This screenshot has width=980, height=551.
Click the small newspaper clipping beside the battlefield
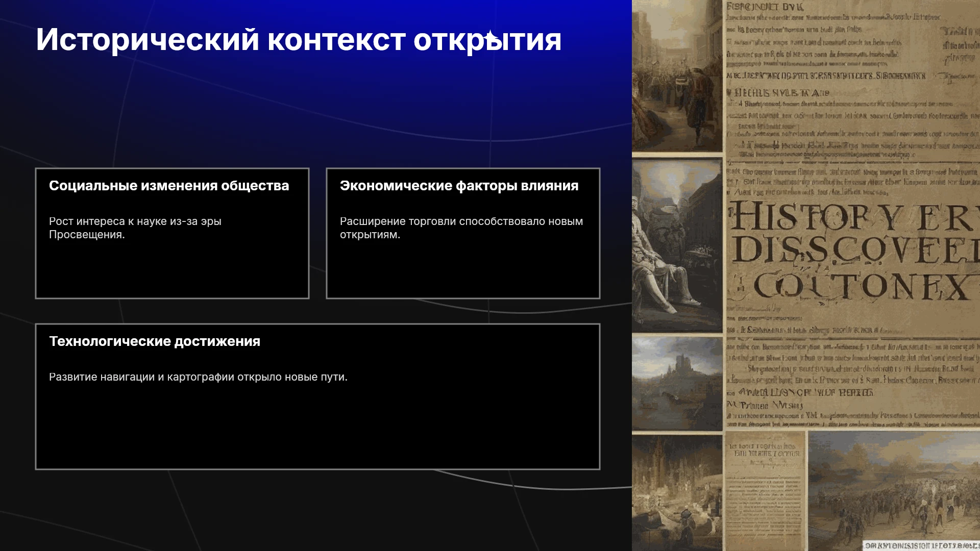(x=765, y=490)
